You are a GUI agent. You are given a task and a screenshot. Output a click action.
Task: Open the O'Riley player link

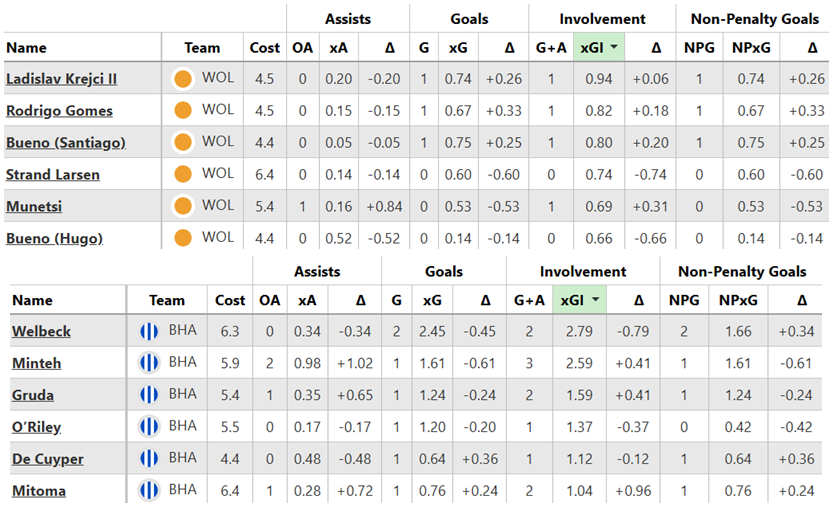pos(36,427)
